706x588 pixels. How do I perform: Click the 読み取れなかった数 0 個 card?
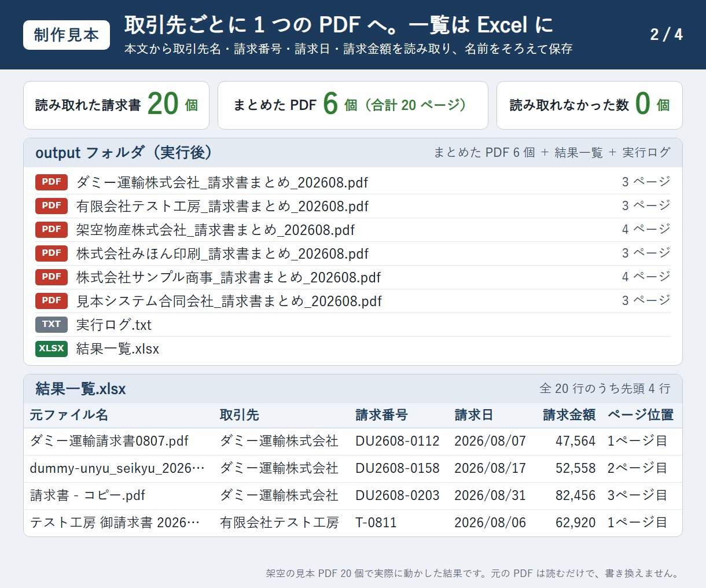(590, 105)
